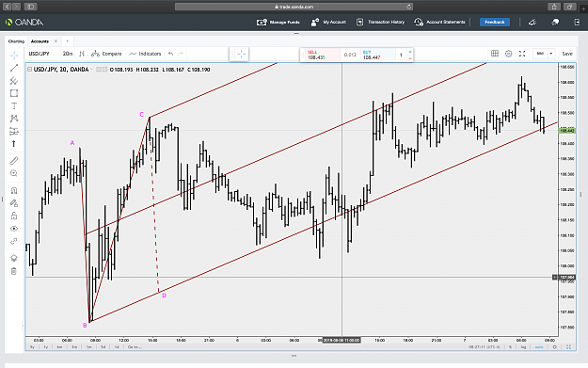Toggle the magnet snap mode
The height and width of the screenshot is (368, 588).
14,190
